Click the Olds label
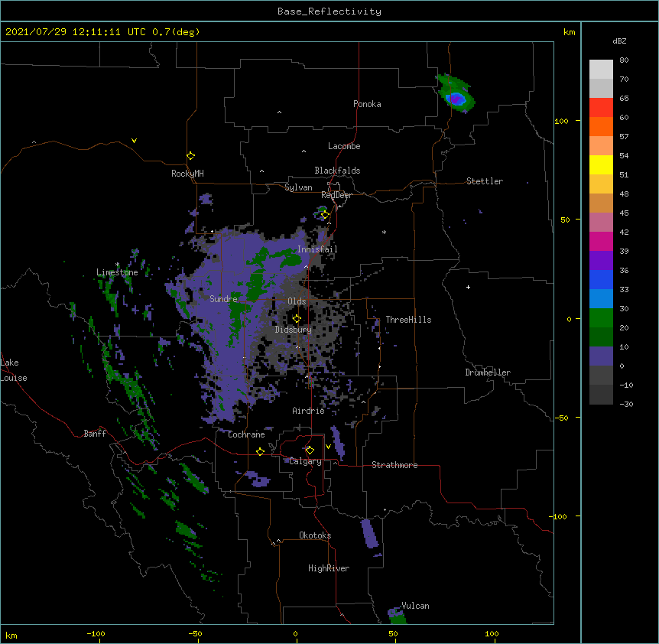The height and width of the screenshot is (644, 659). (297, 301)
